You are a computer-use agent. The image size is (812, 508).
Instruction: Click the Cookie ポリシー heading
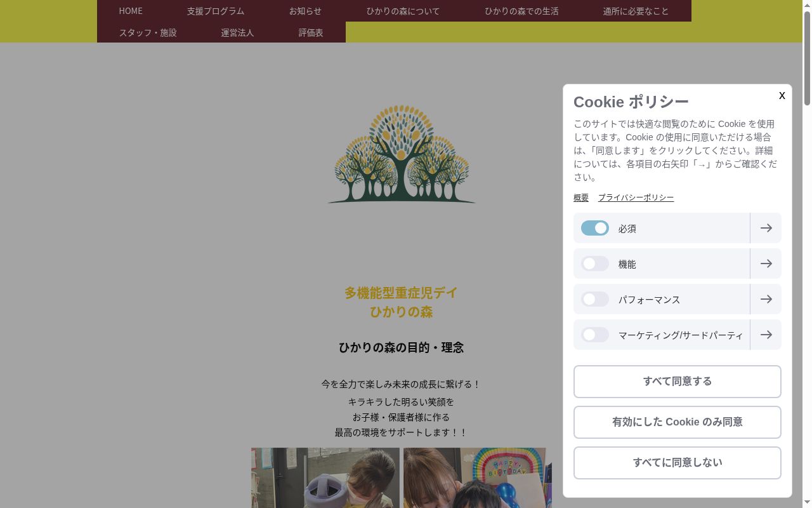tap(631, 102)
